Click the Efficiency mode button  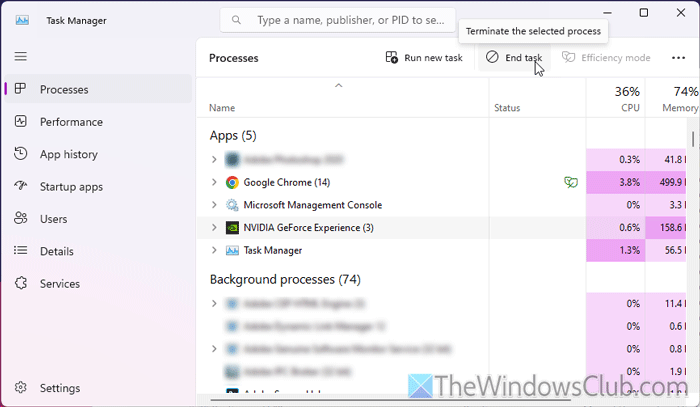[x=606, y=58]
